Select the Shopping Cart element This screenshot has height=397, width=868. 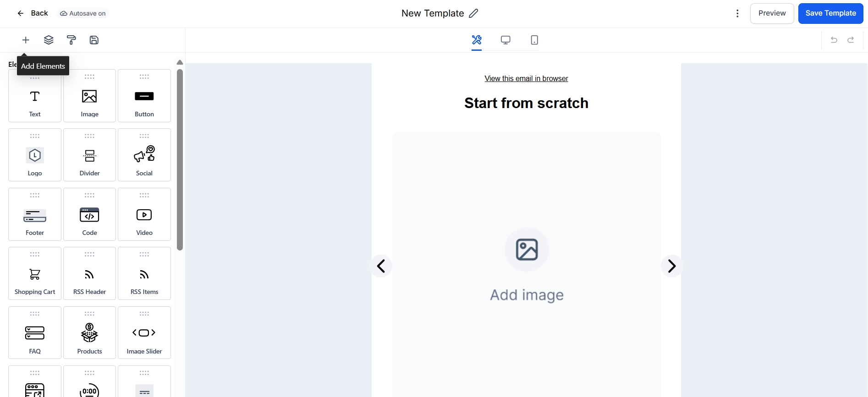tap(35, 273)
